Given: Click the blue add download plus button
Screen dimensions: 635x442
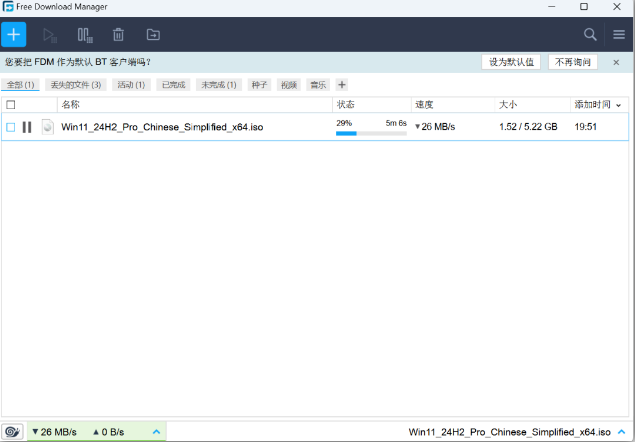Looking at the screenshot, I should pyautogui.click(x=14, y=35).
